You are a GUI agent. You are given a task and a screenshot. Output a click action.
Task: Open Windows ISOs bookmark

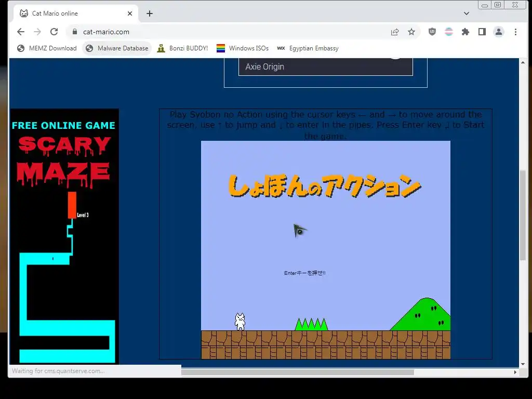pos(243,48)
